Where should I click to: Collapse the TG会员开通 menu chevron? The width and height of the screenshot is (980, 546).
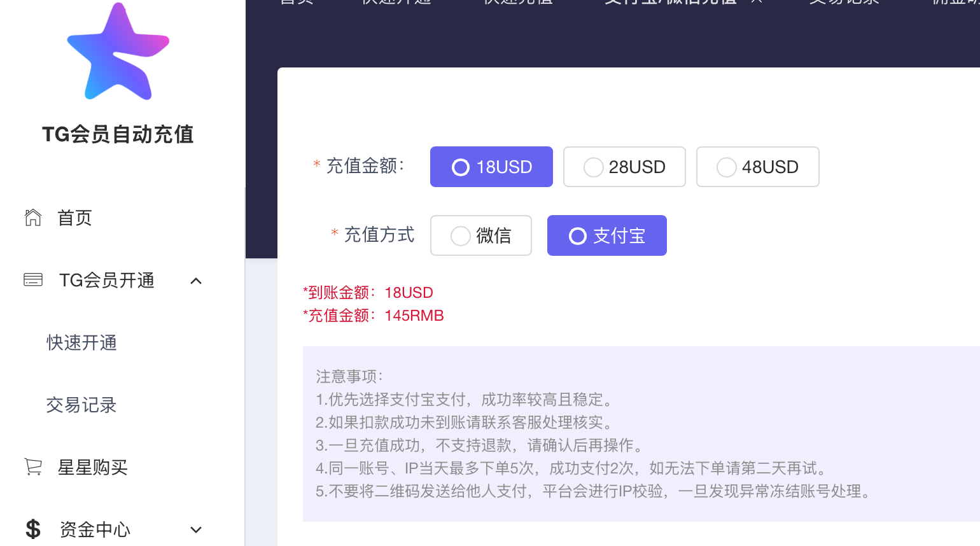196,281
